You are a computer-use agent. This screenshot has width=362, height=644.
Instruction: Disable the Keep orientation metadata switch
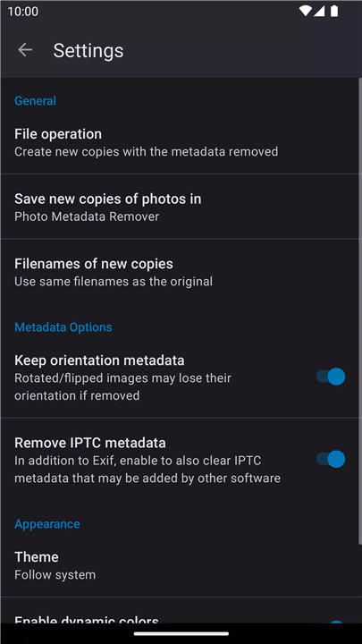[x=331, y=377]
